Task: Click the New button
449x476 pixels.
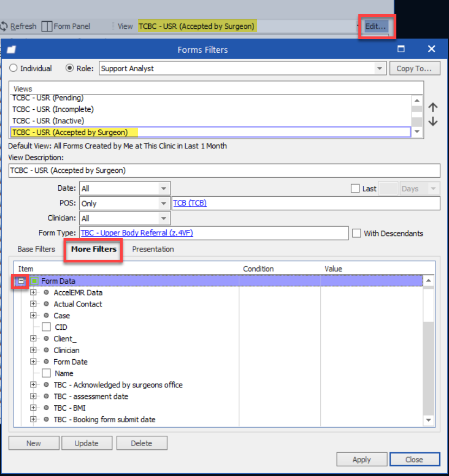Action: coord(34,443)
